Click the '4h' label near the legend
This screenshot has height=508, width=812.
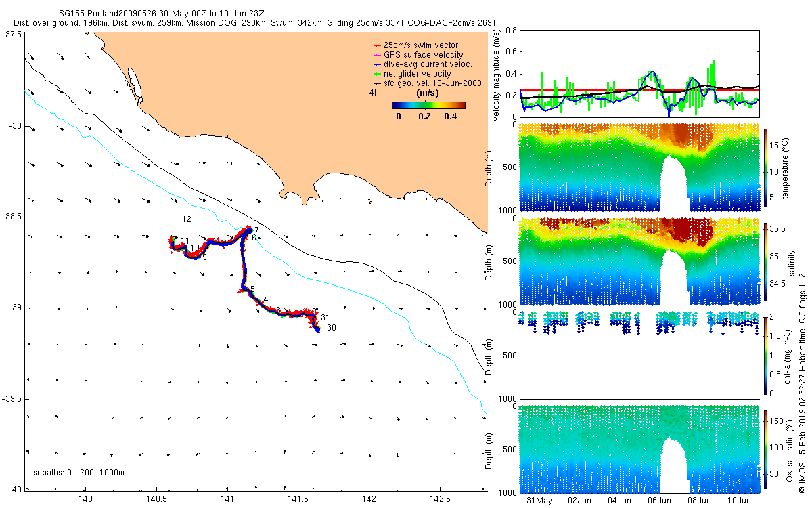pyautogui.click(x=373, y=93)
